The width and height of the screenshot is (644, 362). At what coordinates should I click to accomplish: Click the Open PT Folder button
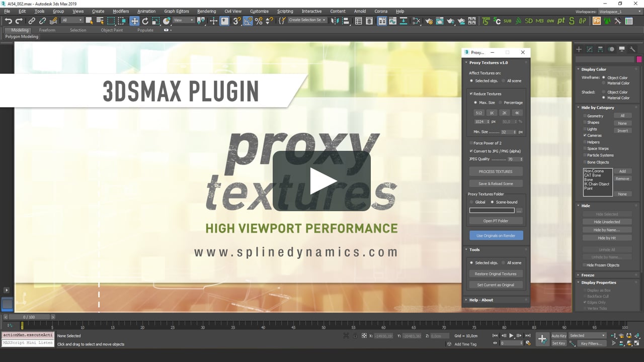[496, 221]
